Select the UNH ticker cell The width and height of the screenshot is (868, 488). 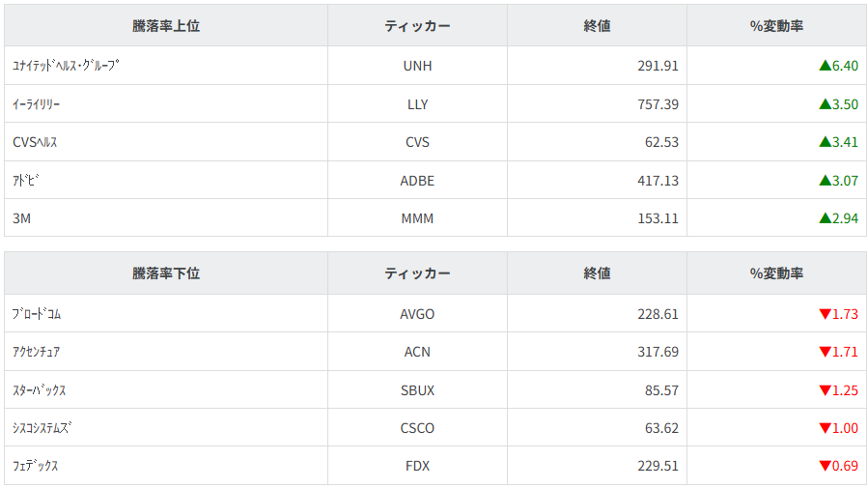[417, 66]
